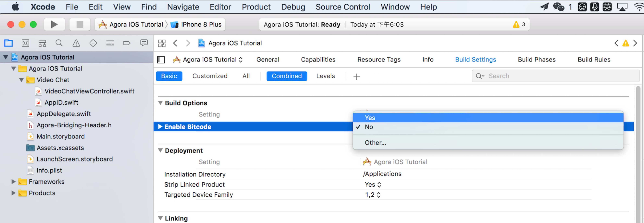
Task: Click the WeChat menu bar icon
Action: 558,7
